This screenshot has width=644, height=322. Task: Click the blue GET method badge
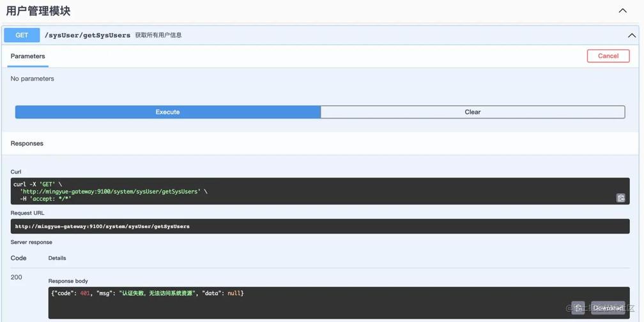click(x=22, y=35)
